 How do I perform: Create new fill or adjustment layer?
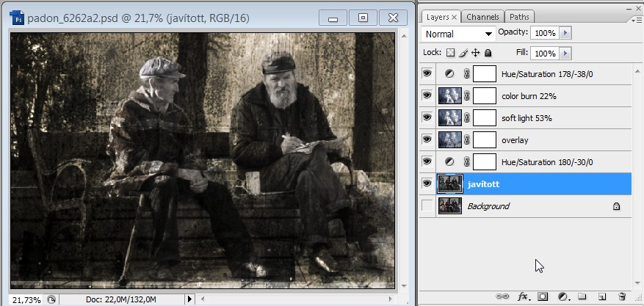(x=563, y=296)
